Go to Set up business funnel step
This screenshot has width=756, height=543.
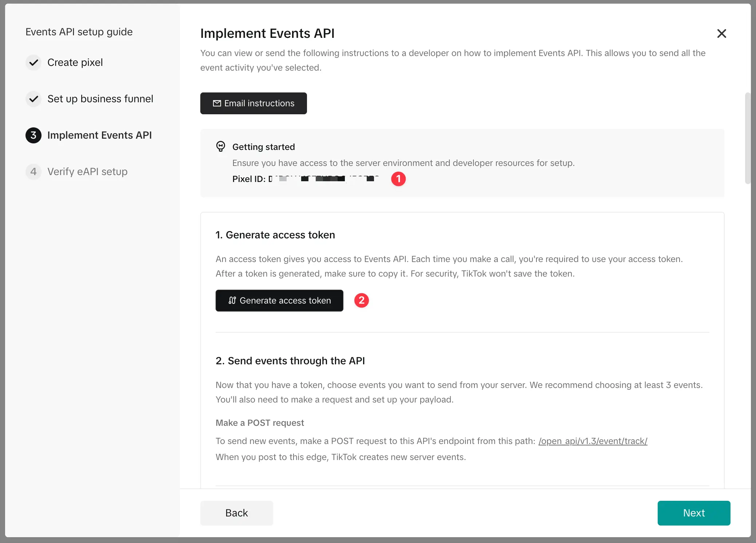(100, 99)
